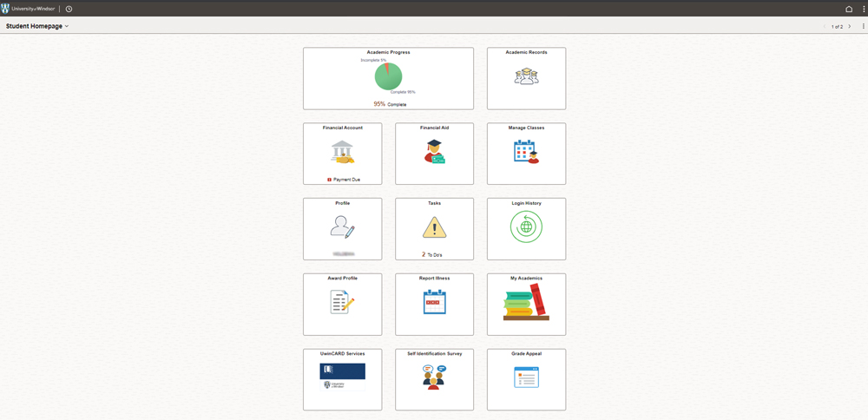The image size is (868, 420).
Task: Open recently visited clock icon
Action: 69,9
